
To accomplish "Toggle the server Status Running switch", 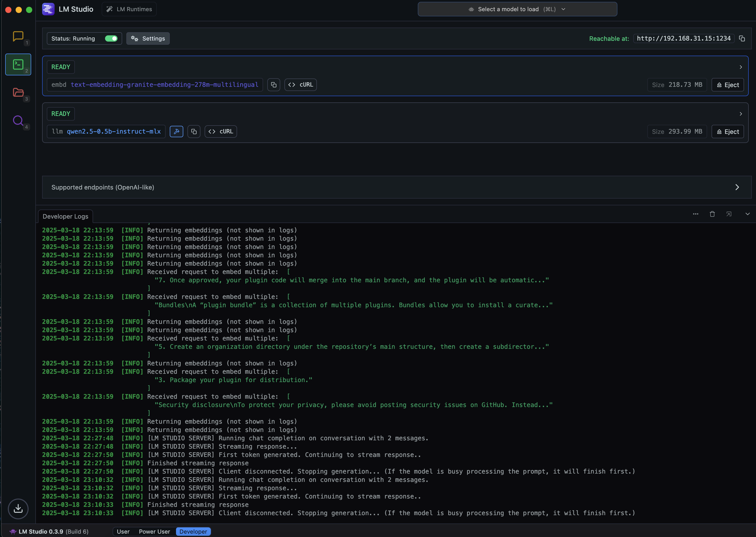I will pos(111,39).
